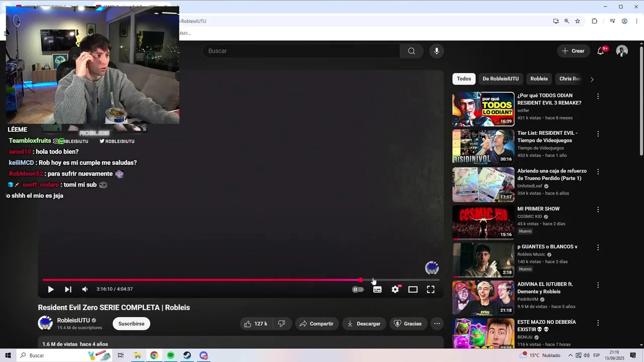Open the TODOS ODIAN Resident Evil 3 thumbnail

pos(483,109)
